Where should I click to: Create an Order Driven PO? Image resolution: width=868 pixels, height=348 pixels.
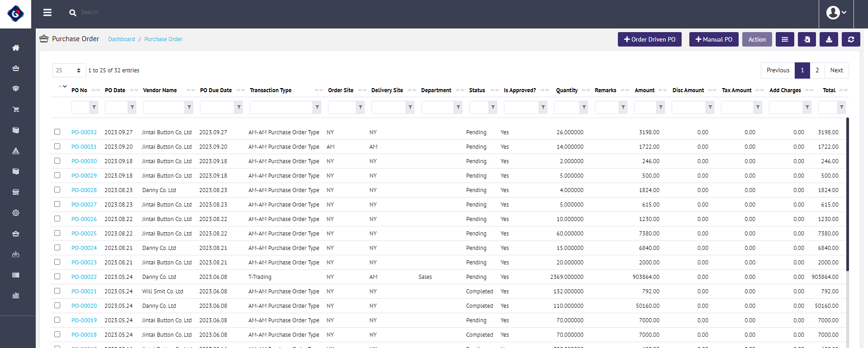pos(650,39)
